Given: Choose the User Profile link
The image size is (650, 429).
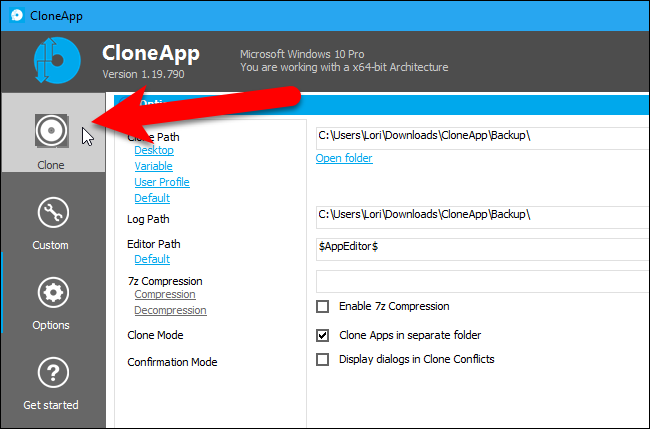Looking at the screenshot, I should click(x=162, y=182).
